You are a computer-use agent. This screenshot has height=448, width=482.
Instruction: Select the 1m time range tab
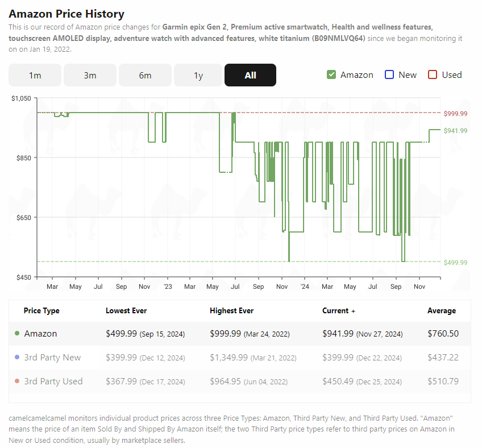pos(35,75)
